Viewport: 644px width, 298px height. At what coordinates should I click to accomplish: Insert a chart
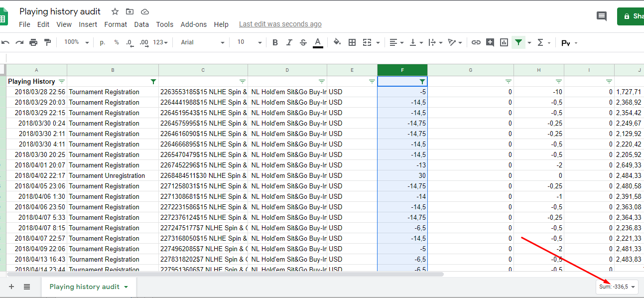tap(504, 42)
